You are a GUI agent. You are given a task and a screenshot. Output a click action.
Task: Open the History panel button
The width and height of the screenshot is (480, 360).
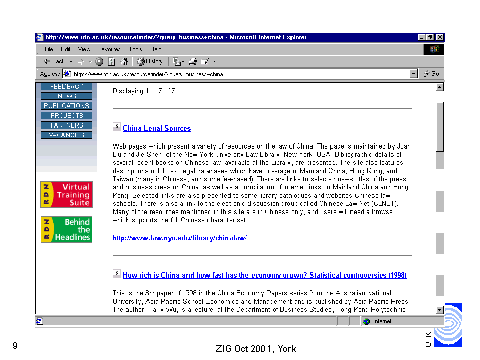[150, 61]
